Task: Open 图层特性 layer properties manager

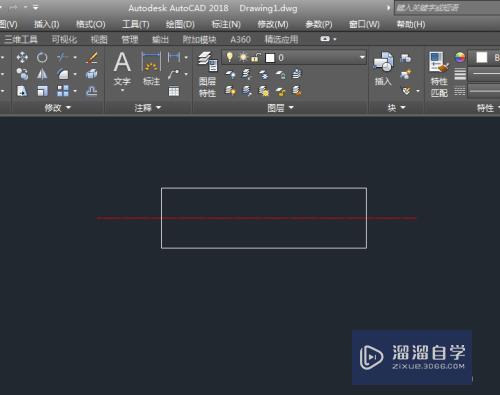Action: [208, 75]
